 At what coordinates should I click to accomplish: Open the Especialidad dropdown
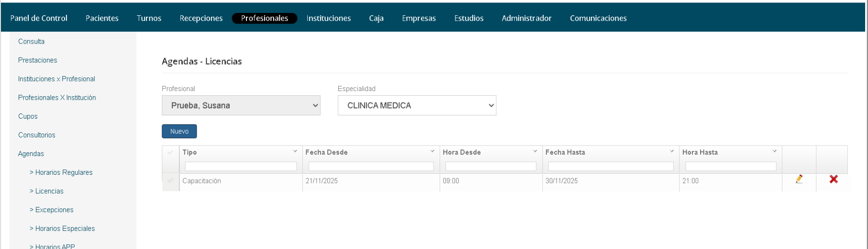(x=416, y=105)
